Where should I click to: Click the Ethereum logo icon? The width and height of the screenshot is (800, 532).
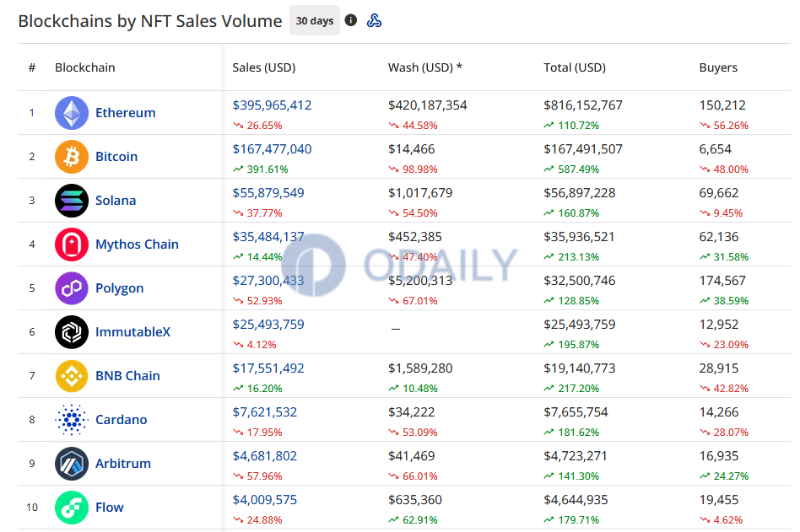72,113
